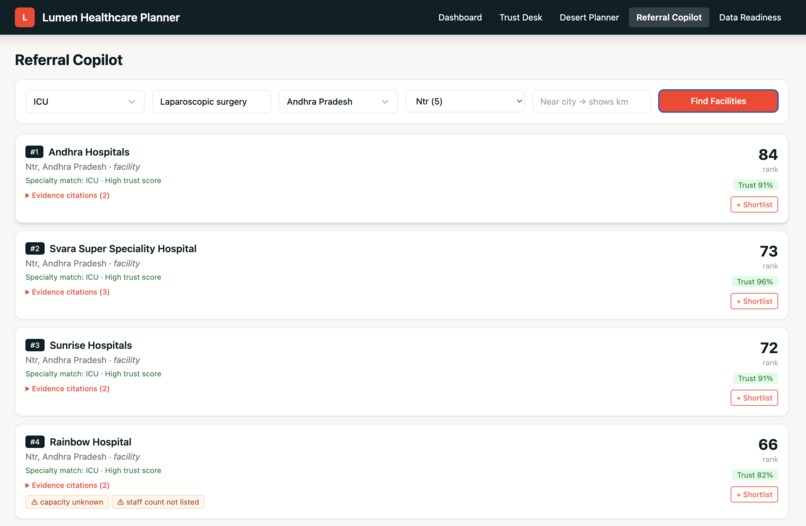Expand Evidence citations for Rainbow Hospital
Viewport: 806px width, 526px height.
click(67, 485)
